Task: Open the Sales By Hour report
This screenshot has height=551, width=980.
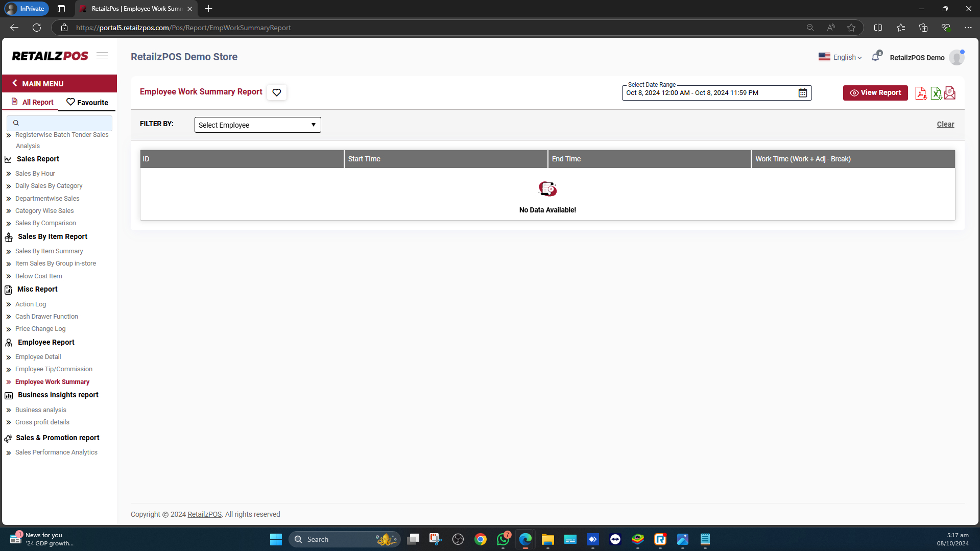Action: pyautogui.click(x=35, y=174)
